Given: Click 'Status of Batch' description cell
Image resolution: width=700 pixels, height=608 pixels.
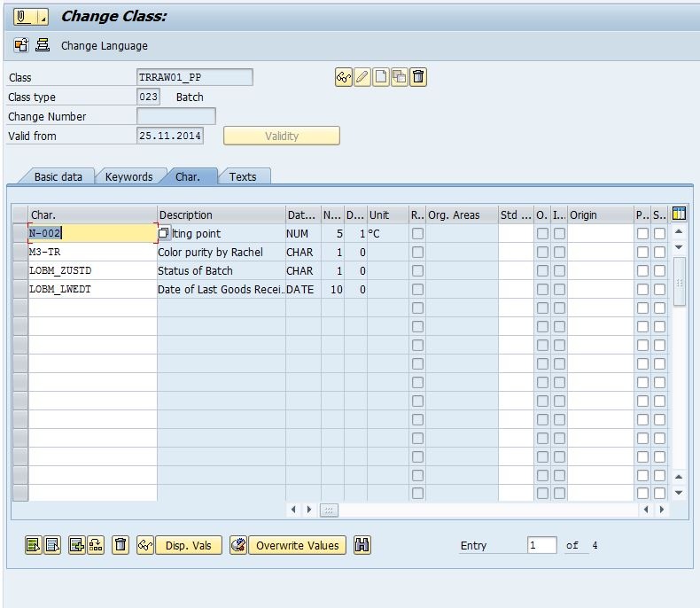Looking at the screenshot, I should click(222, 271).
